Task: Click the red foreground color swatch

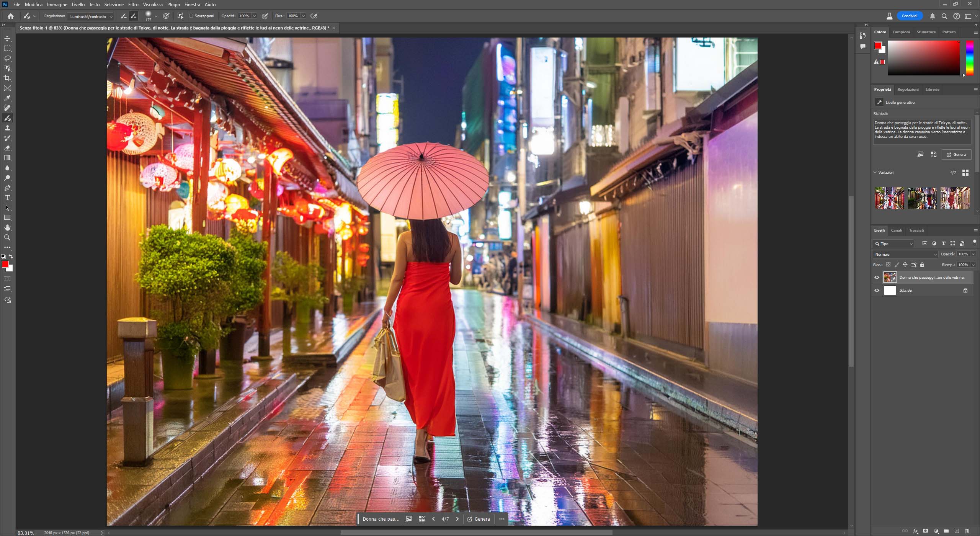Action: [5, 265]
